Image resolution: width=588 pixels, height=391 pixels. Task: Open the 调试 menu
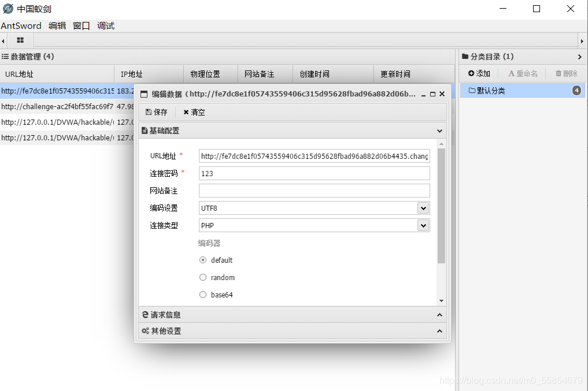[x=106, y=26]
